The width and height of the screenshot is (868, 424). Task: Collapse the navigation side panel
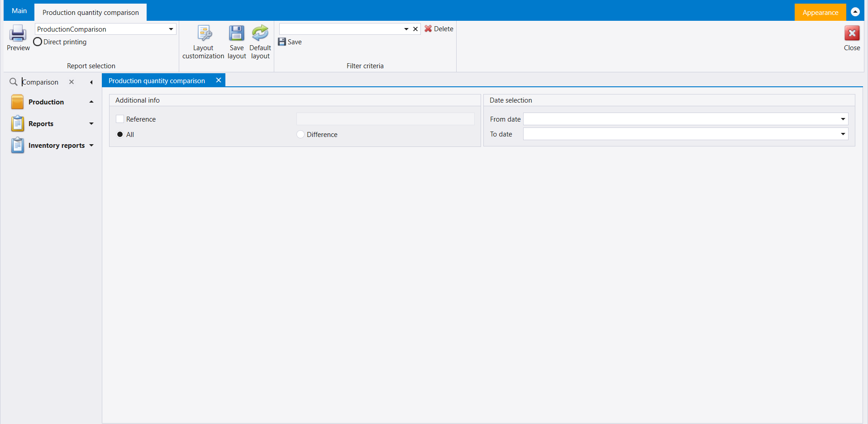[91, 82]
